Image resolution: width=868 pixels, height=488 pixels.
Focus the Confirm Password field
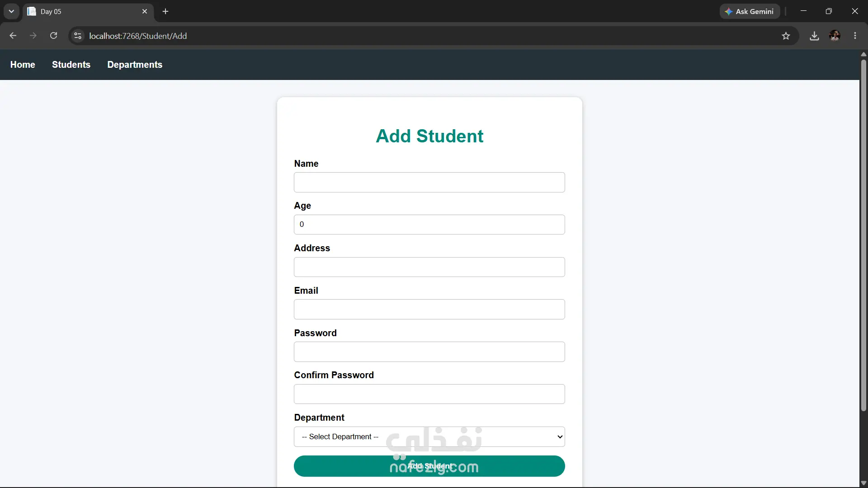point(429,394)
